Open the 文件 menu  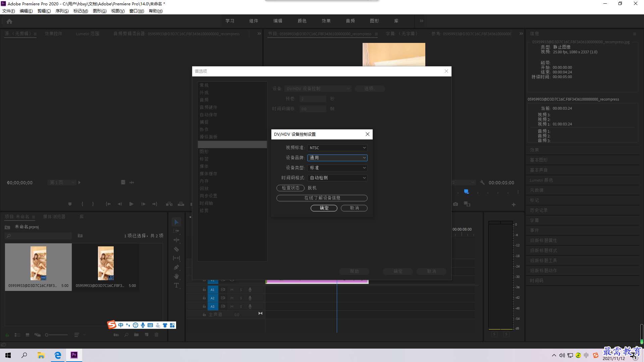(9, 11)
